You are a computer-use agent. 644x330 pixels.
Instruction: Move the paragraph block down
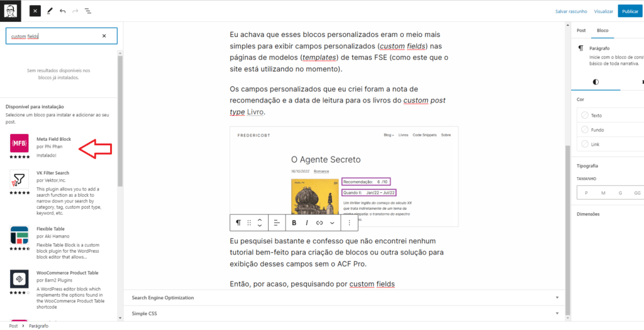tap(260, 226)
